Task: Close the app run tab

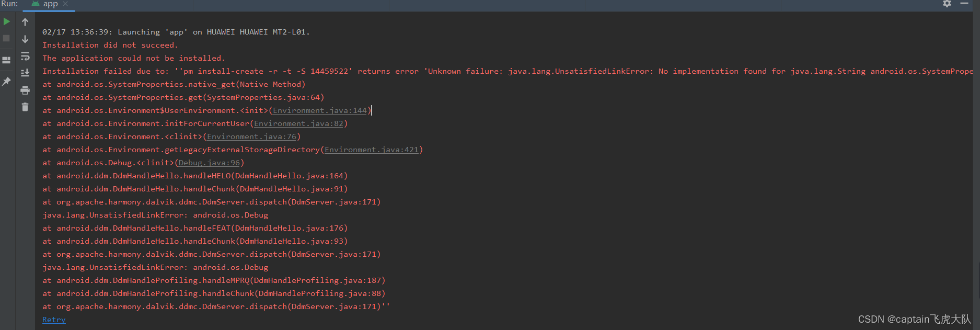Action: coord(65,4)
